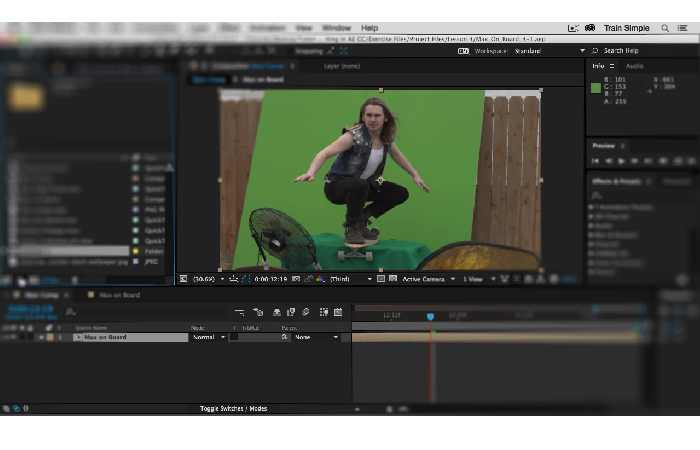Viewport: 700px width, 450px height.
Task: Click the comp marker bin at ruler end
Action: click(643, 327)
